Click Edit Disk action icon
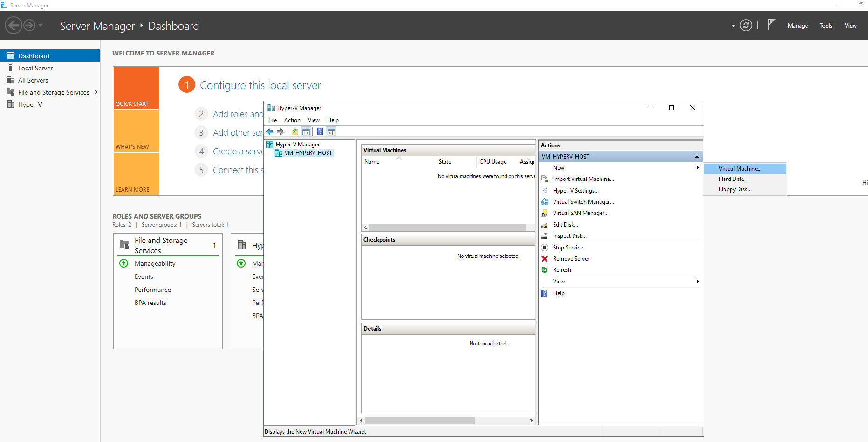 tap(545, 225)
